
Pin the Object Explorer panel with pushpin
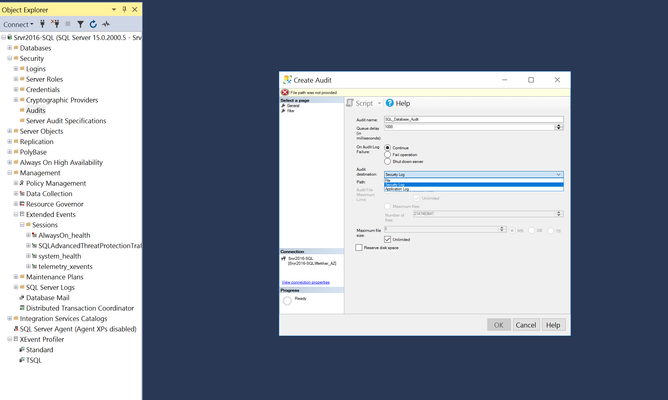(124, 9)
